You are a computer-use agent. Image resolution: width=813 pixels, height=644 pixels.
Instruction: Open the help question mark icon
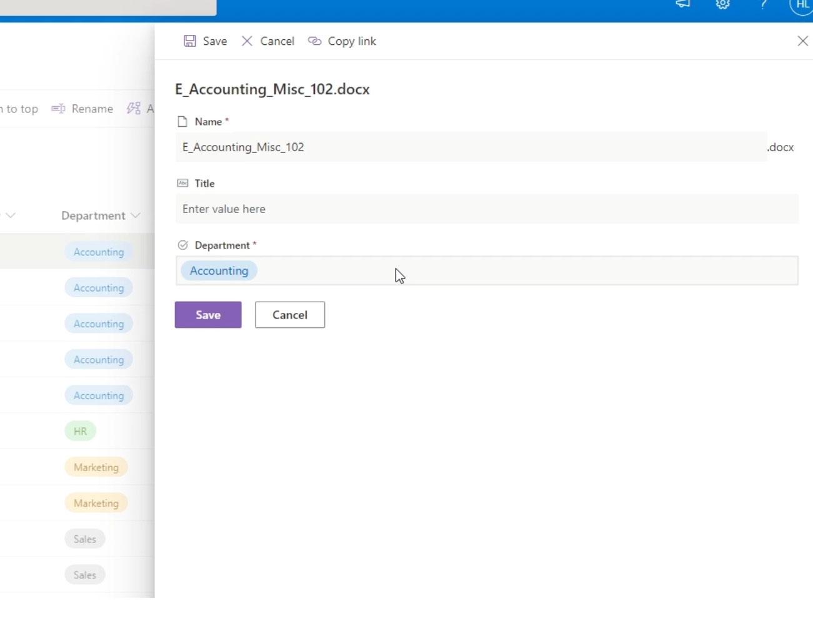[763, 4]
